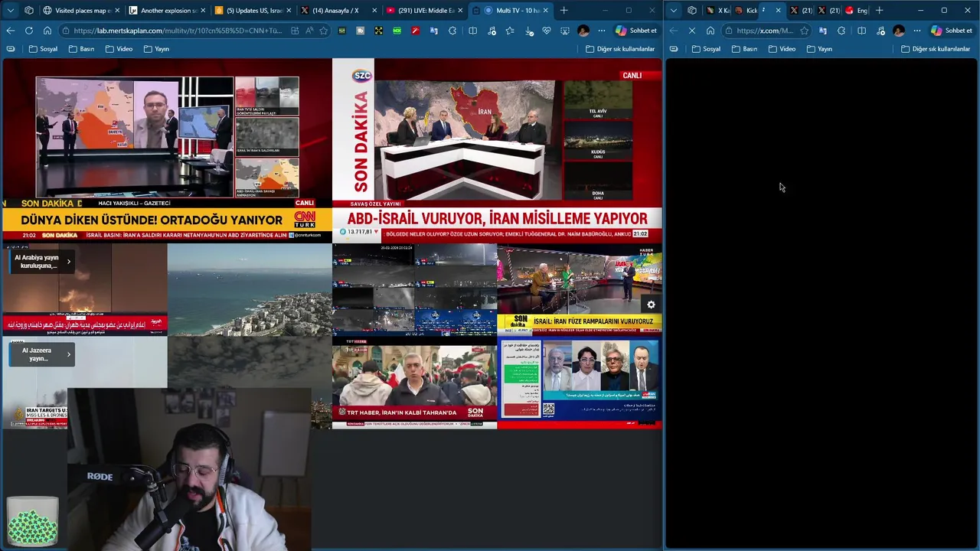Switch to 'Kick' tab in right window

coord(746,10)
